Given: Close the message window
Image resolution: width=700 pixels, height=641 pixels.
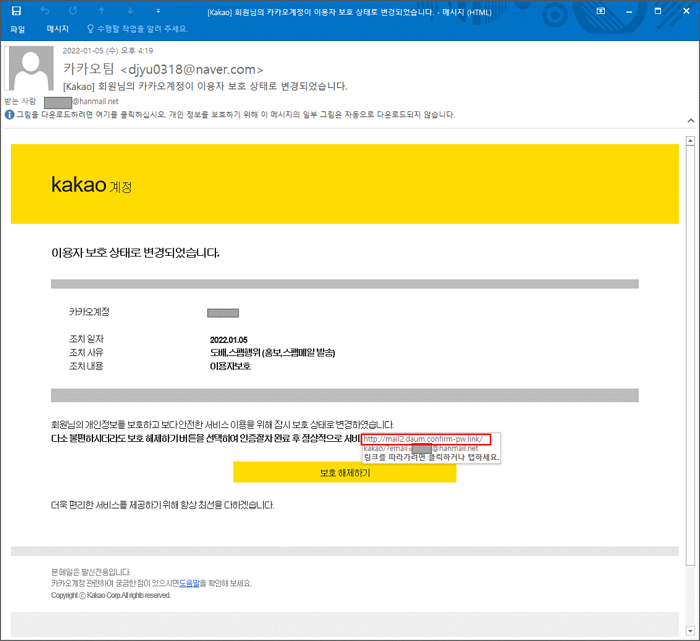Looking at the screenshot, I should [x=686, y=11].
